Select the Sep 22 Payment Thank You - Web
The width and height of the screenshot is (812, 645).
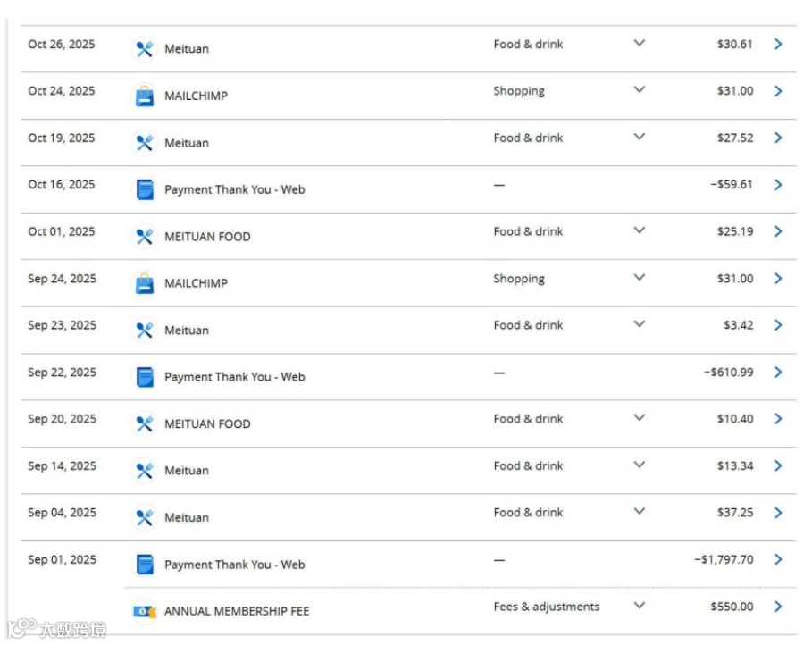tap(235, 377)
